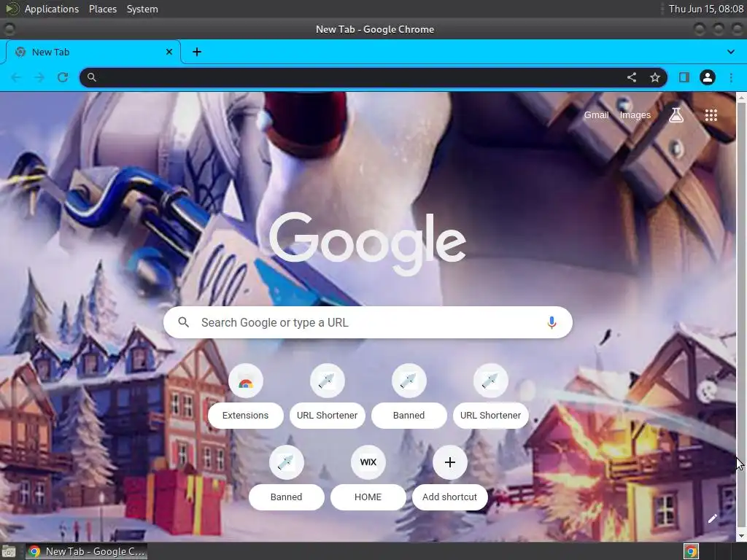The image size is (747, 560).
Task: Open the Images link
Action: [635, 114]
